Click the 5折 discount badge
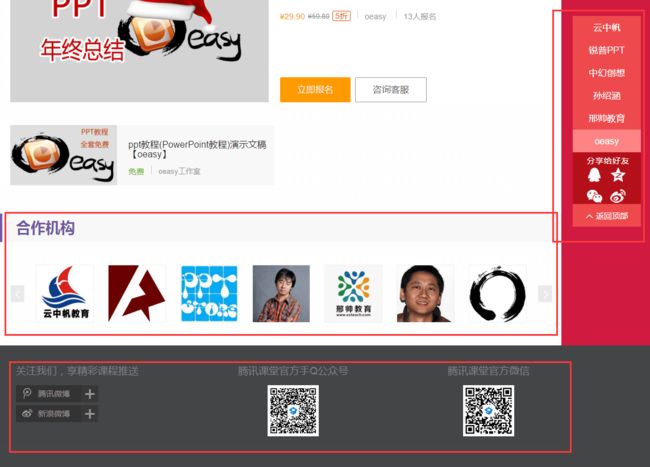This screenshot has height=467, width=650. pos(342,16)
